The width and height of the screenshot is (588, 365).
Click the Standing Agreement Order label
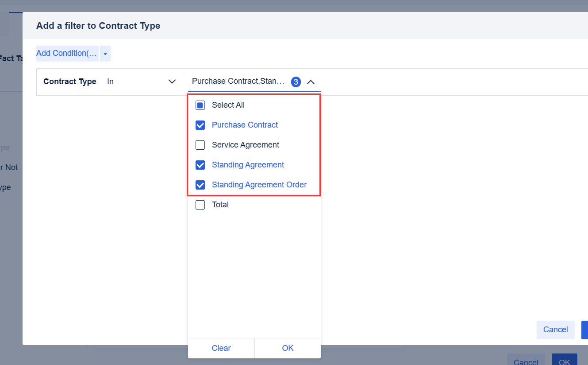(259, 185)
